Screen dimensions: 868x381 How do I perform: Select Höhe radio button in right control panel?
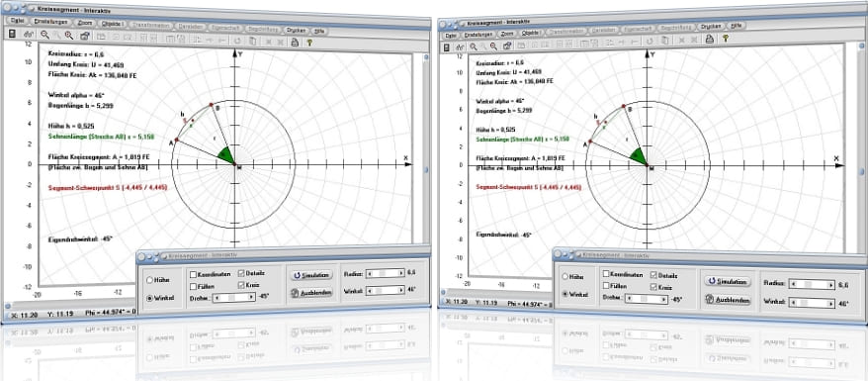[564, 276]
